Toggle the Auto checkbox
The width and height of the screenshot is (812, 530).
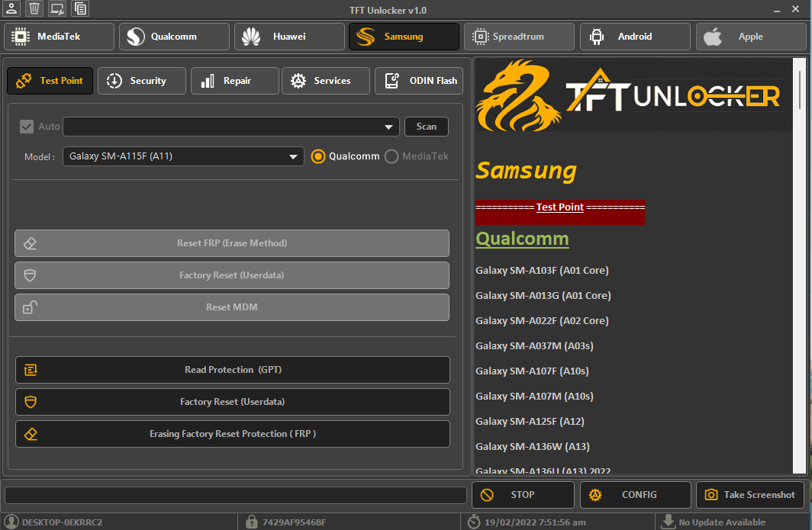pyautogui.click(x=27, y=127)
